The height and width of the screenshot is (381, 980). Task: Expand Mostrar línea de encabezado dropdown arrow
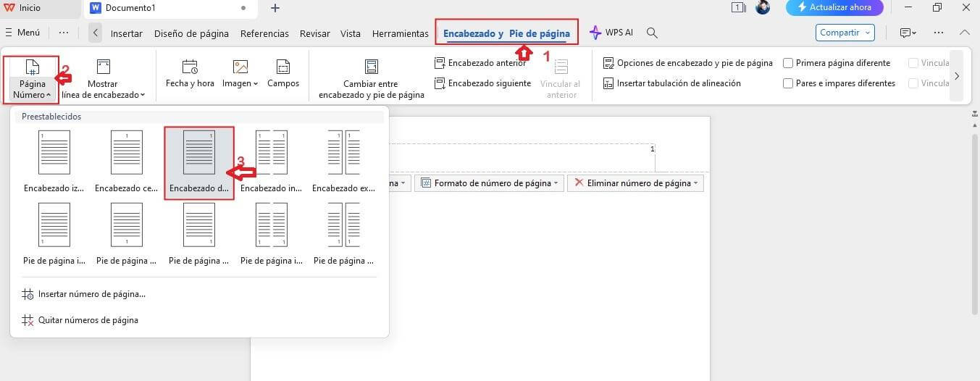click(x=143, y=95)
